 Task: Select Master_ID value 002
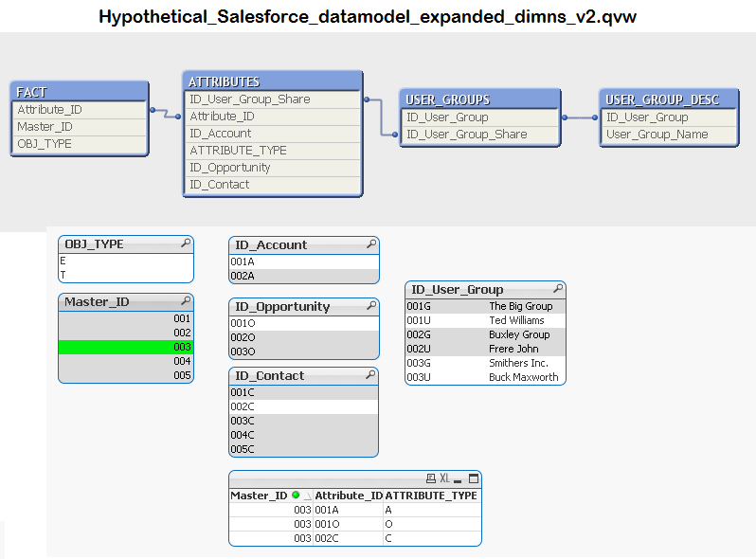pyautogui.click(x=126, y=333)
